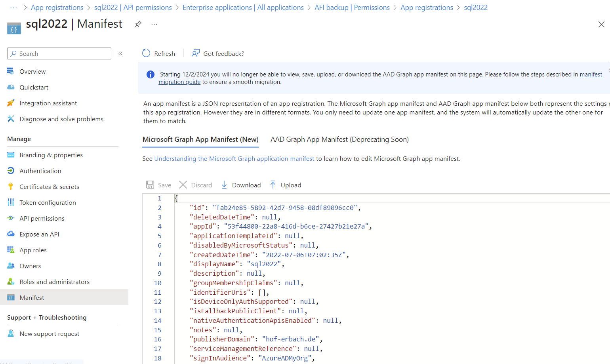
Task: Go to last sql2022 breadcrumb
Action: [x=476, y=8]
